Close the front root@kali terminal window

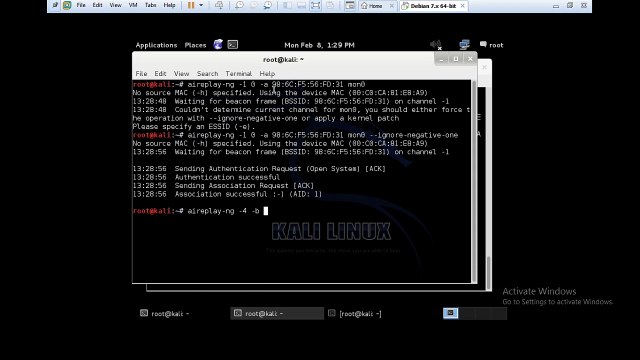[470, 59]
